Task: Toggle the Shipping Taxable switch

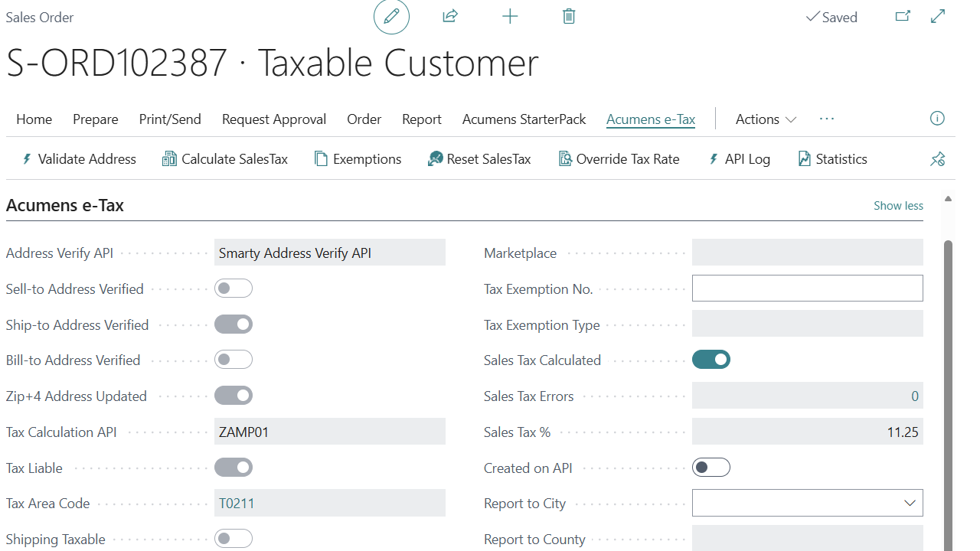Action: (234, 539)
